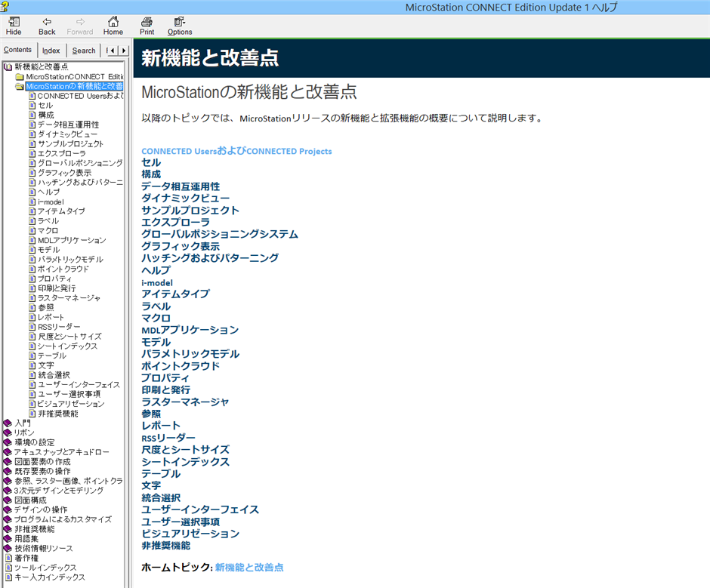Open the 尺度とシートサイズ link
The height and width of the screenshot is (588, 710).
186,450
